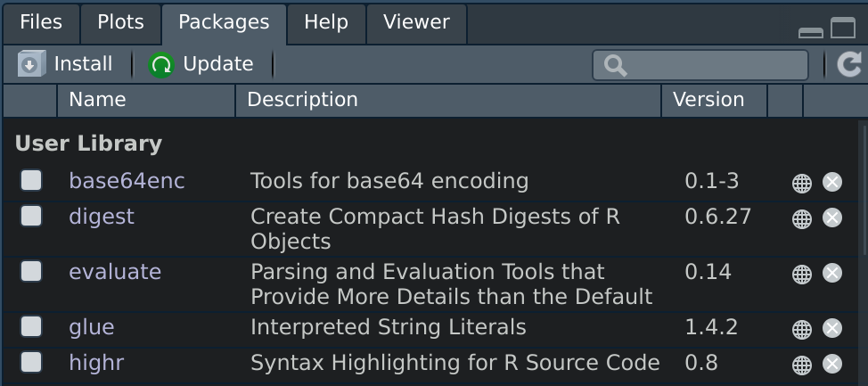Enable the highr package checkbox
Image resolution: width=868 pixels, height=386 pixels.
(31, 363)
